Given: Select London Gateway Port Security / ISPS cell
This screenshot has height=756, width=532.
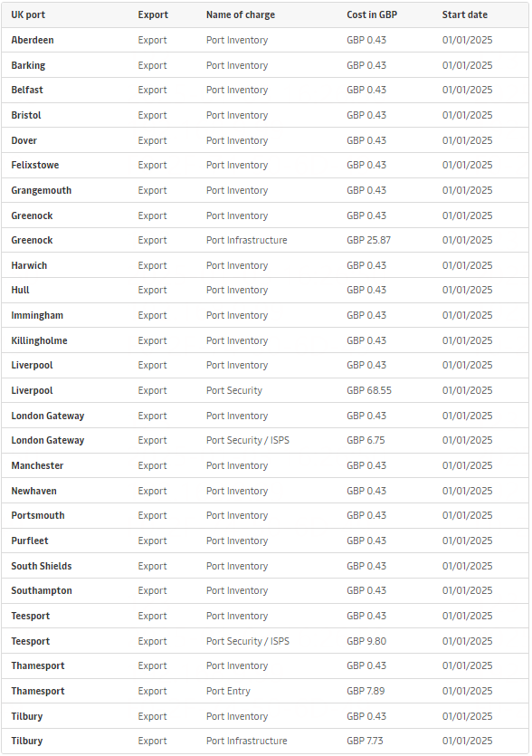Looking at the screenshot, I should click(x=247, y=440).
